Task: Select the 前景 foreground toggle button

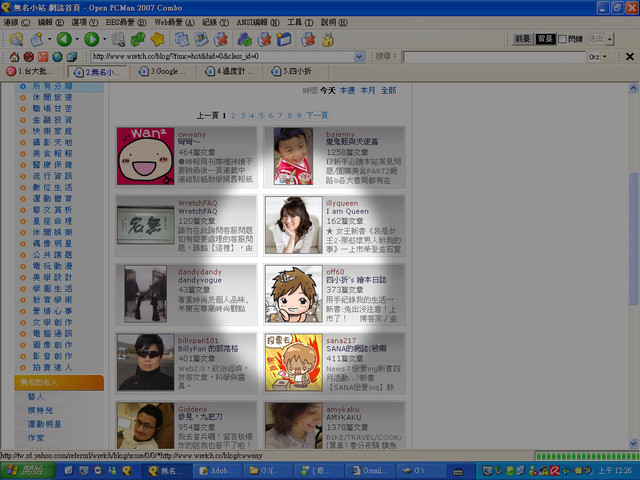Action: pyautogui.click(x=522, y=38)
